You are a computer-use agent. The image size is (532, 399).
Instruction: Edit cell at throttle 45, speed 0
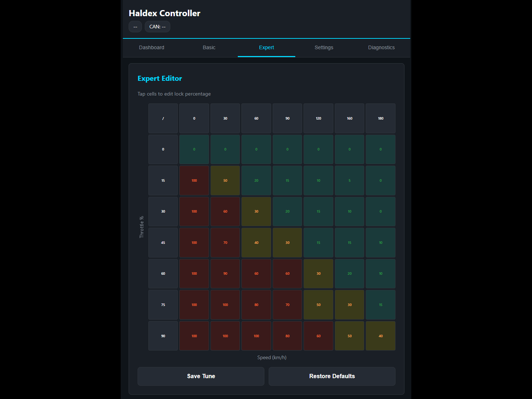[194, 243]
